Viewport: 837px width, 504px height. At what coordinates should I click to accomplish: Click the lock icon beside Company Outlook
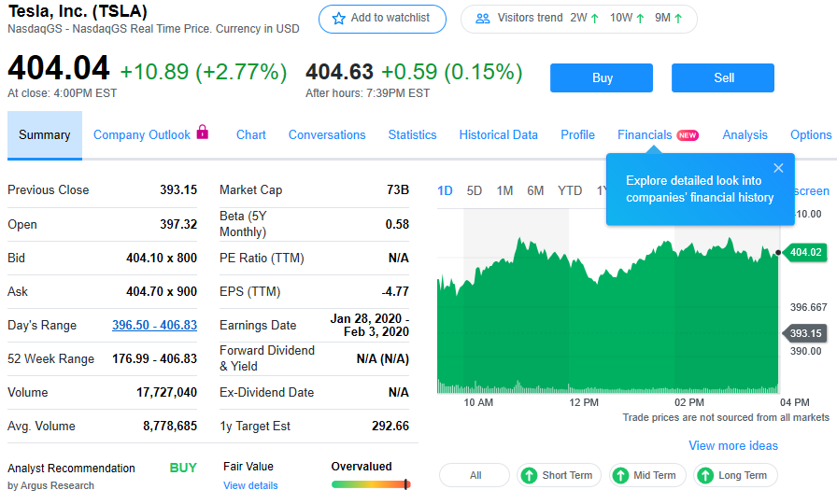tap(203, 133)
